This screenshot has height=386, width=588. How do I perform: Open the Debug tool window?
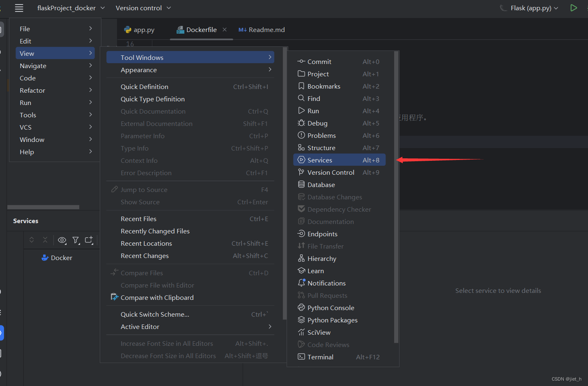[x=339, y=123]
